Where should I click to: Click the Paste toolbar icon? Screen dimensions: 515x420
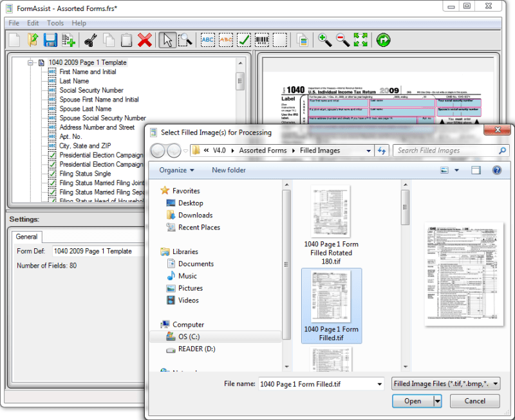click(x=127, y=40)
